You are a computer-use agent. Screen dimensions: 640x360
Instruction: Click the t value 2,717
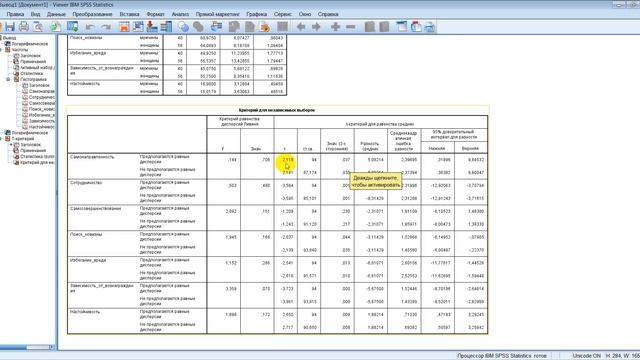click(x=288, y=328)
